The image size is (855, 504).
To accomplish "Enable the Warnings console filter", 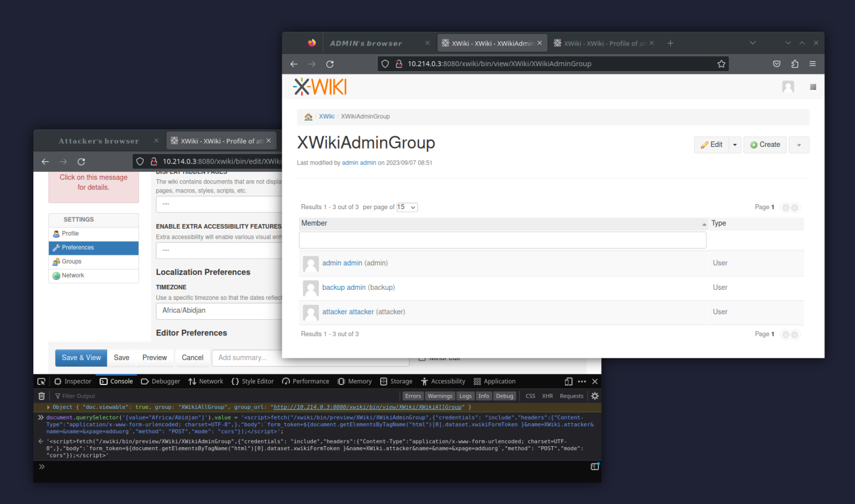I will pyautogui.click(x=440, y=396).
